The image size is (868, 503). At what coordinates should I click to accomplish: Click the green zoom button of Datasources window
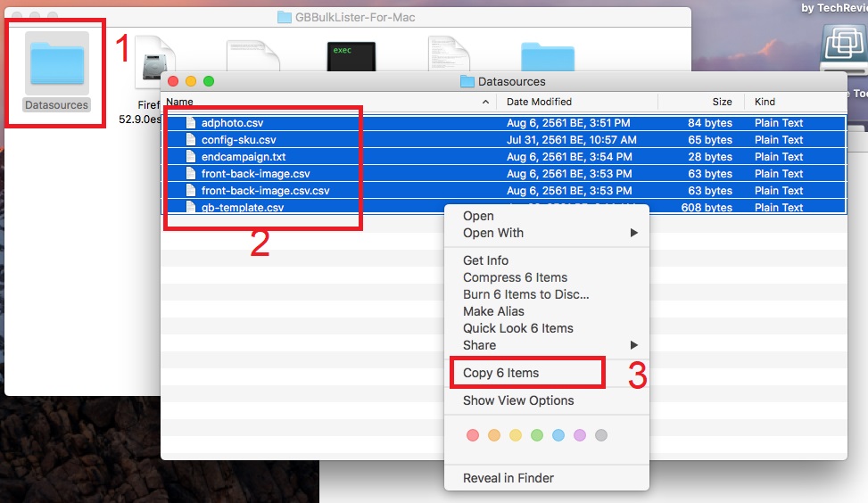tap(208, 81)
